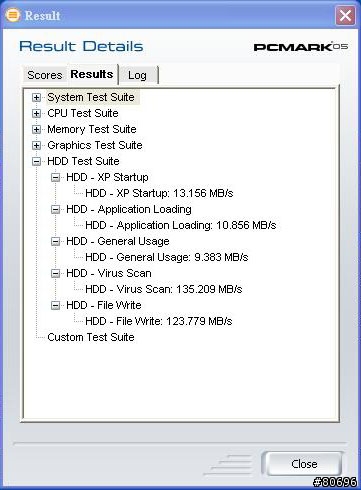Collapse the HDD Test Suite node
The image size is (361, 490).
(x=36, y=161)
